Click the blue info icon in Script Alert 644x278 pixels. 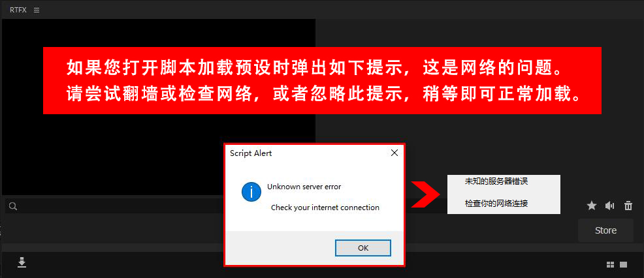pos(251,192)
